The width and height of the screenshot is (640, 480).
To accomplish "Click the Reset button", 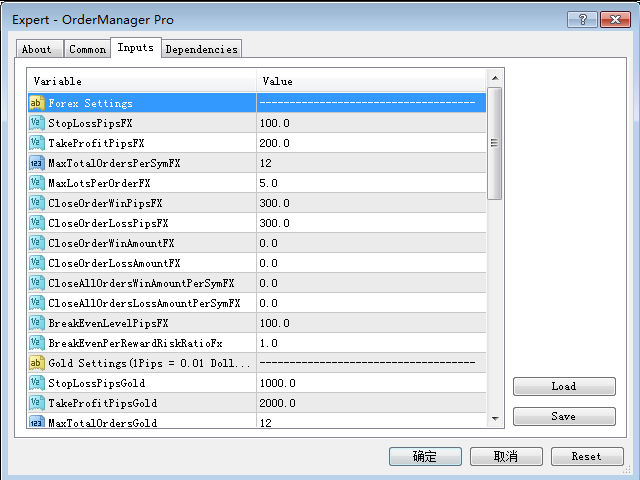I will [x=586, y=456].
